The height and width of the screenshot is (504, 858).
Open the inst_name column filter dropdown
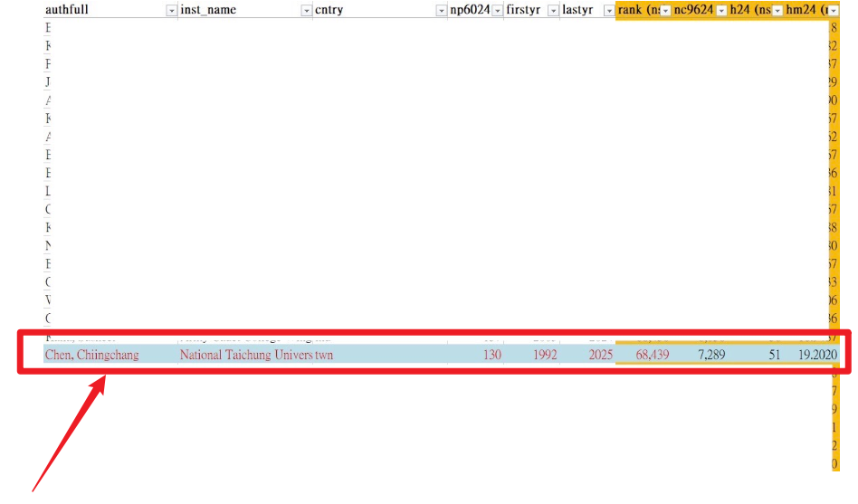[x=306, y=10]
